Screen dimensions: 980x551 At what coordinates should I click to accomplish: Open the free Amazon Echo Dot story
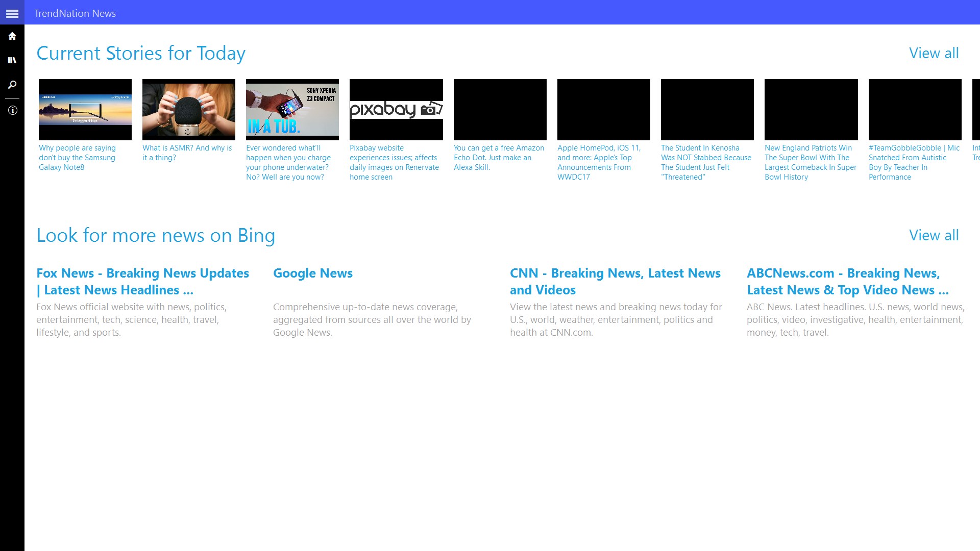click(x=499, y=157)
